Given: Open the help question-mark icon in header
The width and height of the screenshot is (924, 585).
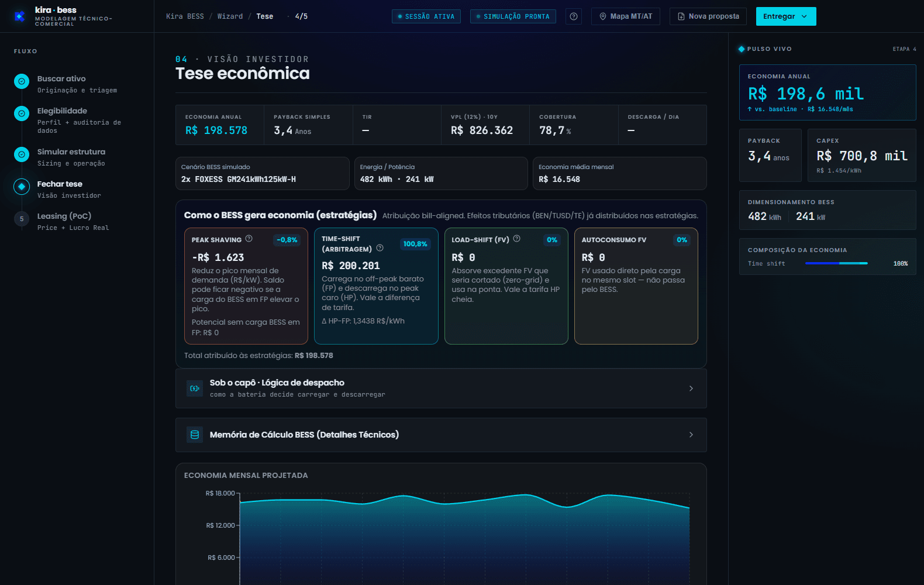Looking at the screenshot, I should click(574, 16).
